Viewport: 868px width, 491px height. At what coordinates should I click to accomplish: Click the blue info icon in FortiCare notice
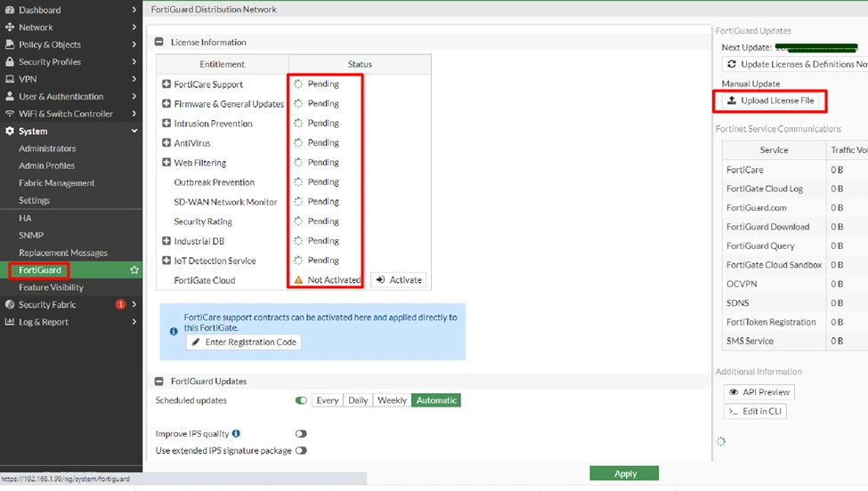coord(174,331)
